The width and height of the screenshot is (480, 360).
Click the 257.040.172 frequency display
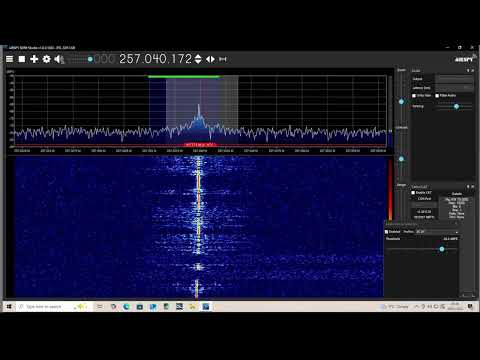pyautogui.click(x=155, y=59)
